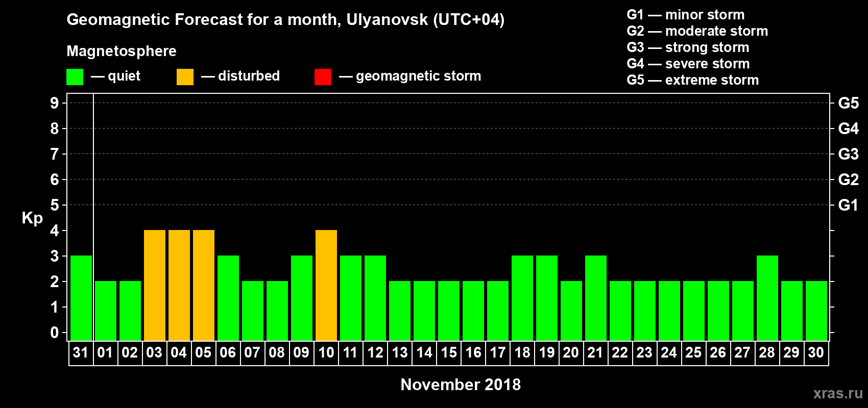Click Kp axis value 0
Viewport: 868px width, 408px height.
tap(55, 333)
